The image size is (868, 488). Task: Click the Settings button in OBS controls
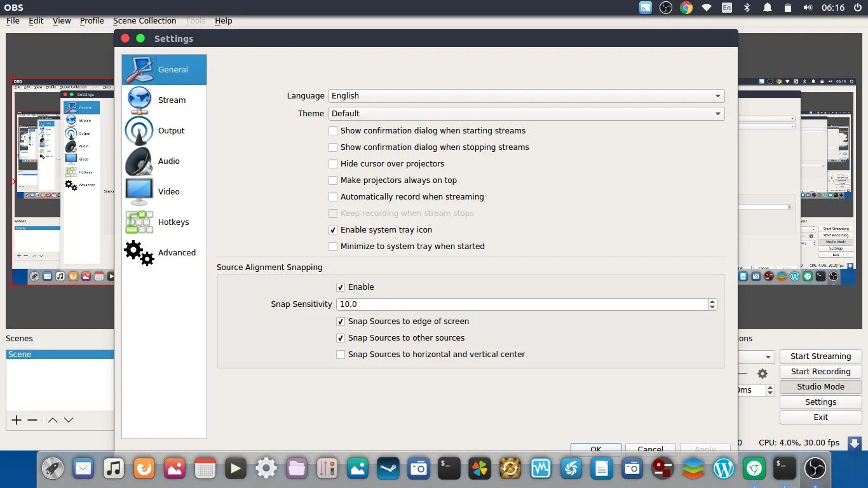pyautogui.click(x=820, y=402)
